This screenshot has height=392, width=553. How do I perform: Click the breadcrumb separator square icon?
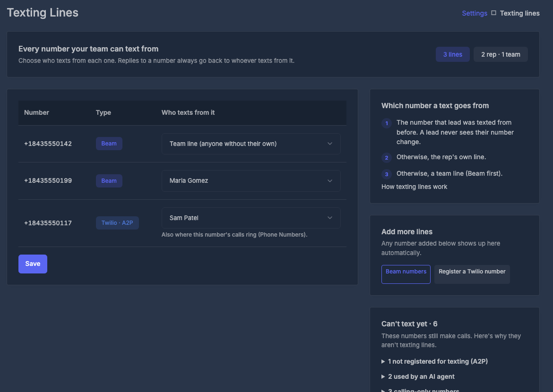(x=494, y=13)
